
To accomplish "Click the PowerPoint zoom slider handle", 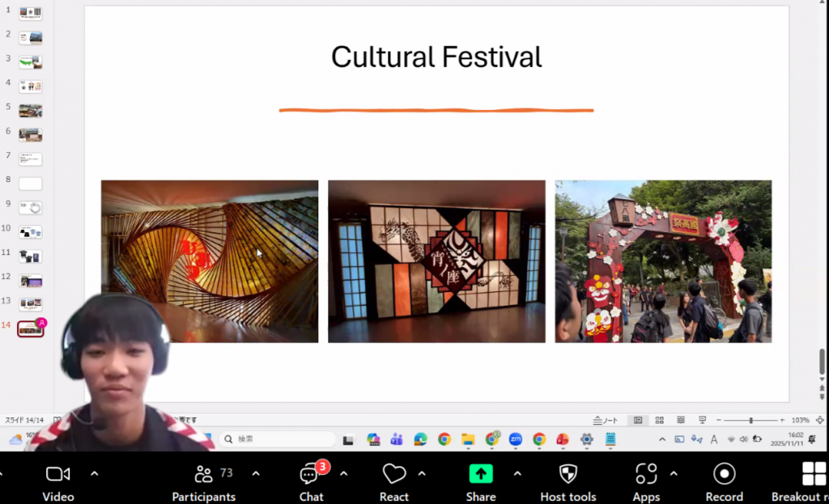I will coord(751,421).
